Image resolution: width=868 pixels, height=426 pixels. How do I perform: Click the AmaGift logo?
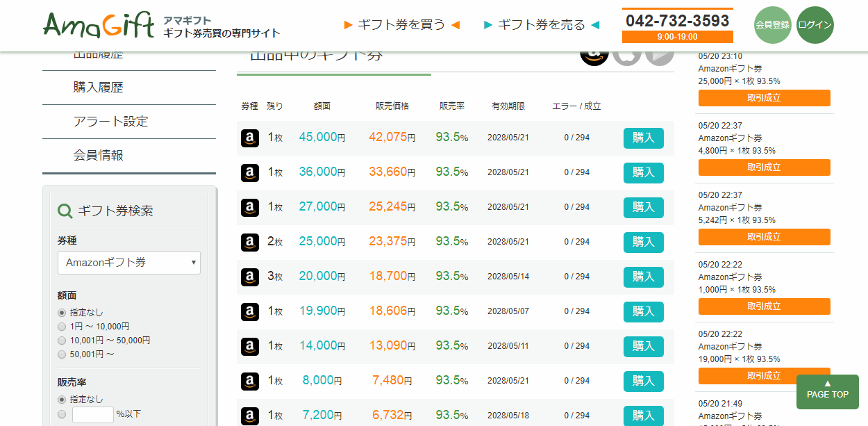(x=99, y=25)
